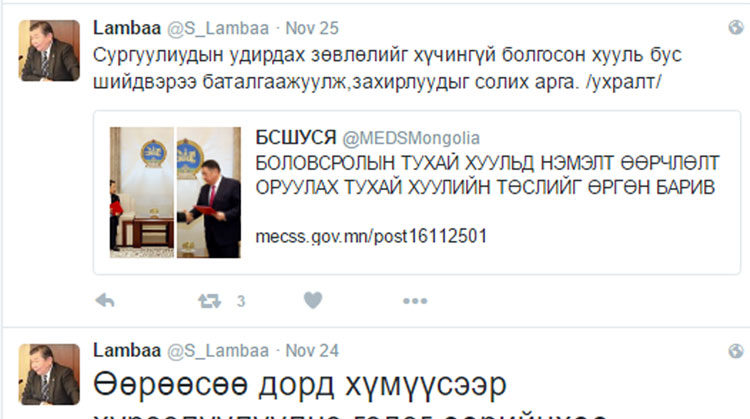Click @MEDSMongolia handle in quoted tweet

411,138
